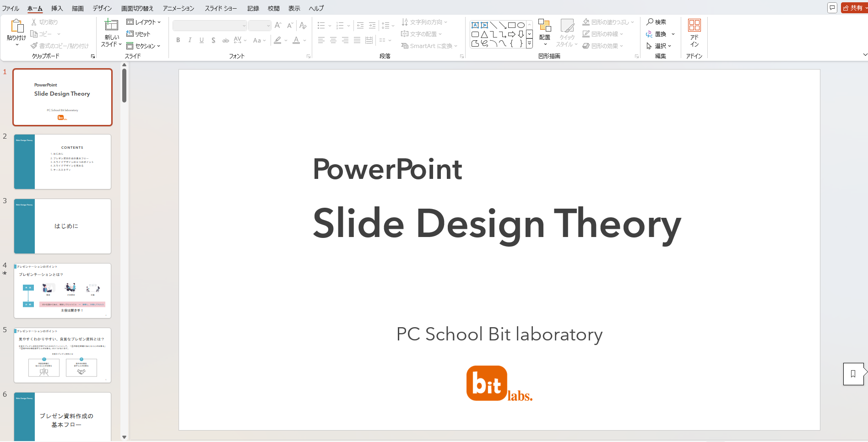Switch to the Design (デザイン) tab
Screen dimensions: 868x442
coord(102,8)
